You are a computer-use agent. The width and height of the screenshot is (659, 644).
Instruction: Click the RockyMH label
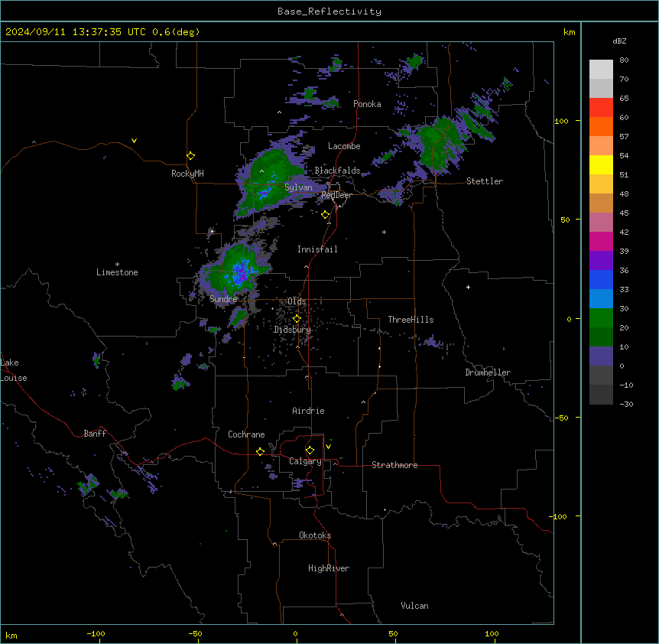pos(187,174)
